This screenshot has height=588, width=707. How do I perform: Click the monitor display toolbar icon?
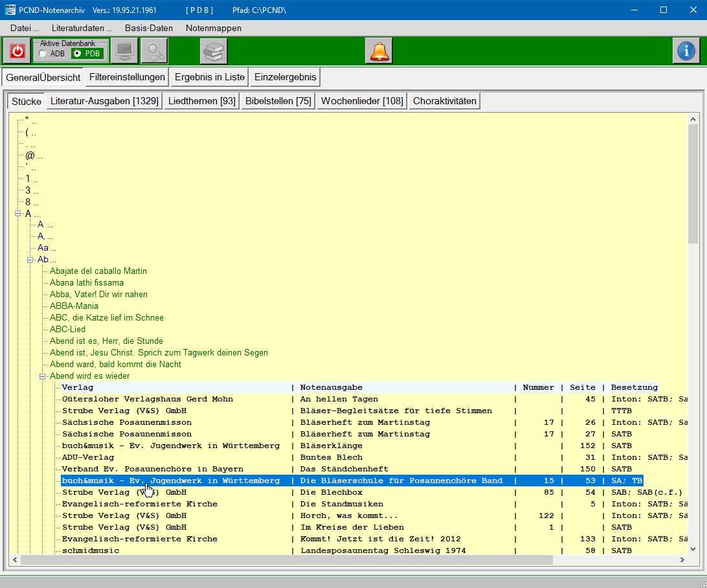click(x=124, y=51)
